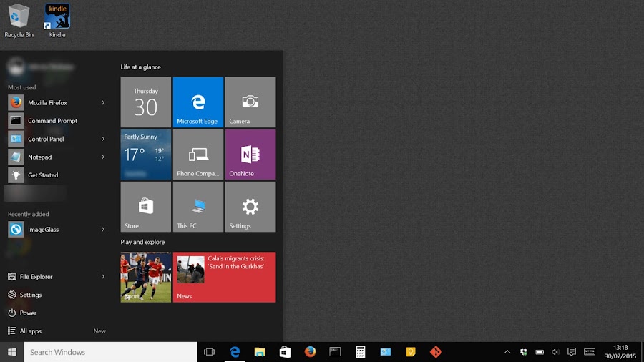Open the Git taskbar icon
The height and width of the screenshot is (362, 644).
[x=436, y=352]
